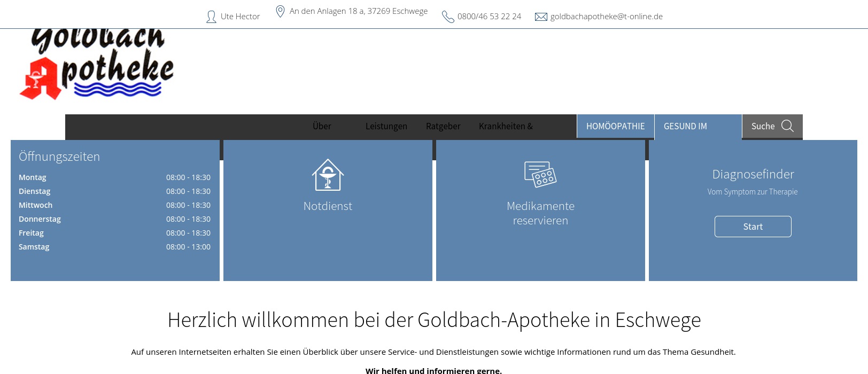Image resolution: width=868 pixels, height=374 pixels.
Task: Open the Über menu item
Action: (322, 126)
